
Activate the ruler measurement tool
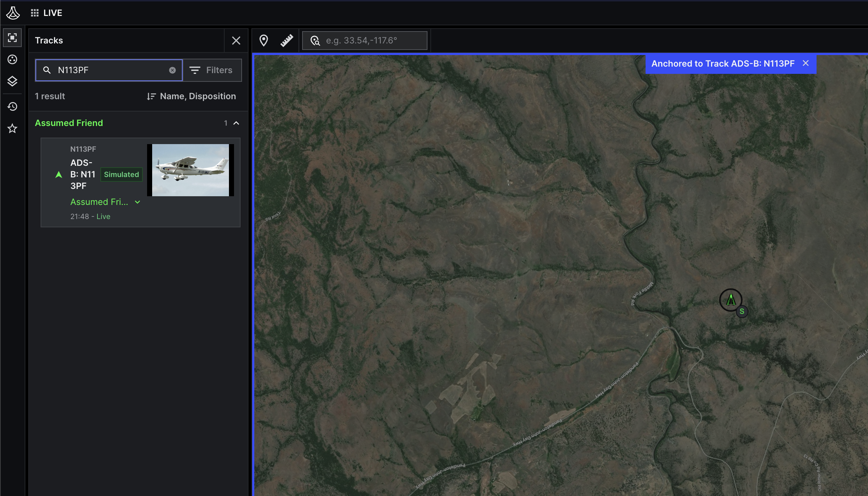tap(287, 40)
